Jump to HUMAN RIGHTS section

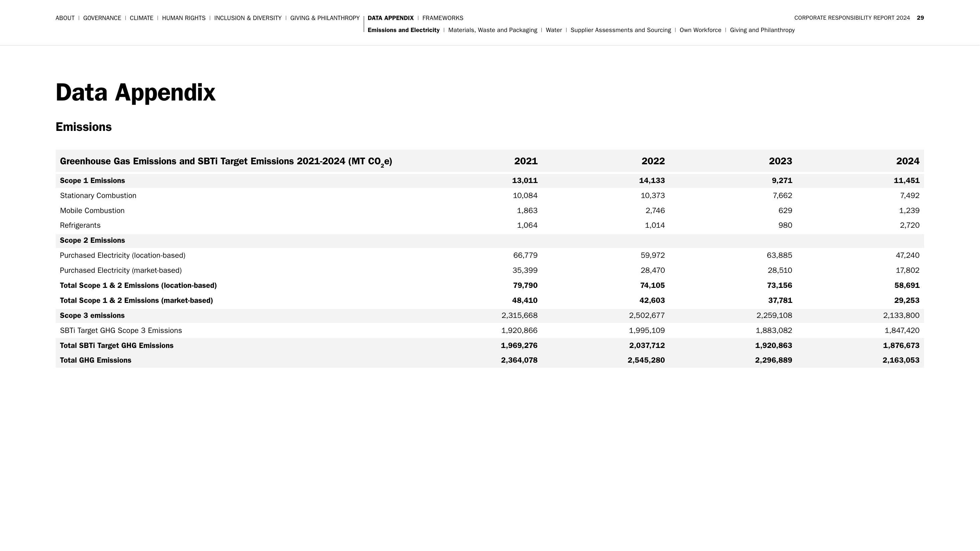[184, 18]
